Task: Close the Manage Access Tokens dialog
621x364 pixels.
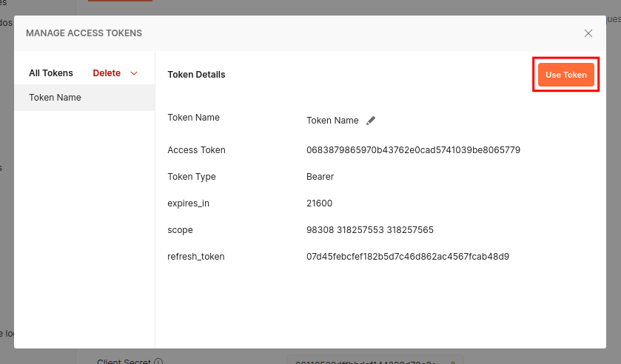Action: pos(588,33)
